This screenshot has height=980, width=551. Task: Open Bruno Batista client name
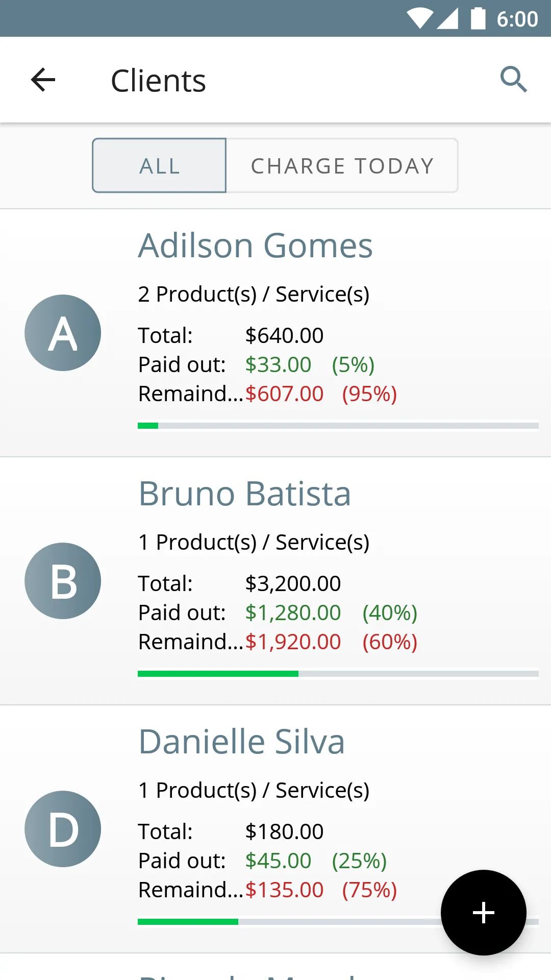[x=245, y=494]
